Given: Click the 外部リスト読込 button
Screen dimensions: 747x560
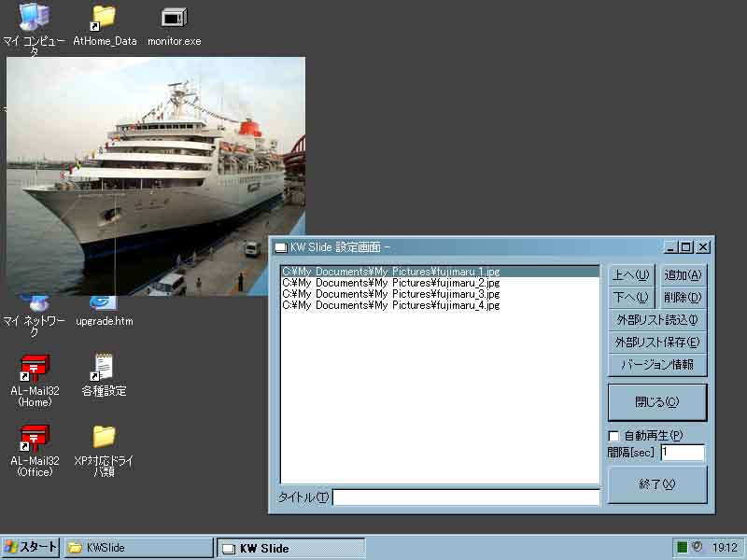Looking at the screenshot, I should 656,320.
